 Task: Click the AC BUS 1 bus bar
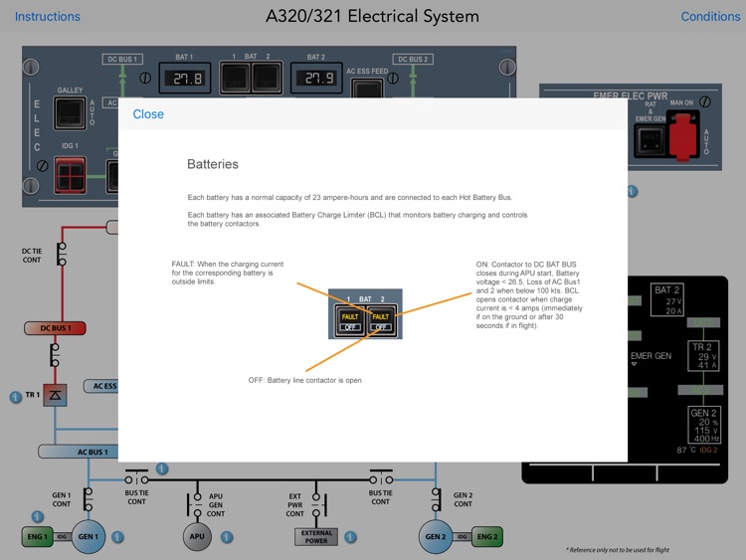pos(78,452)
